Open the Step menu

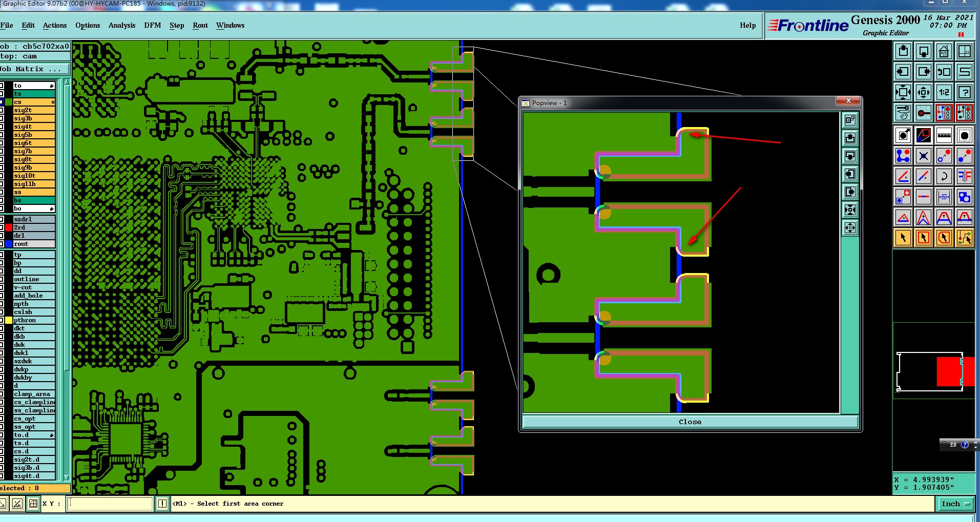(177, 25)
